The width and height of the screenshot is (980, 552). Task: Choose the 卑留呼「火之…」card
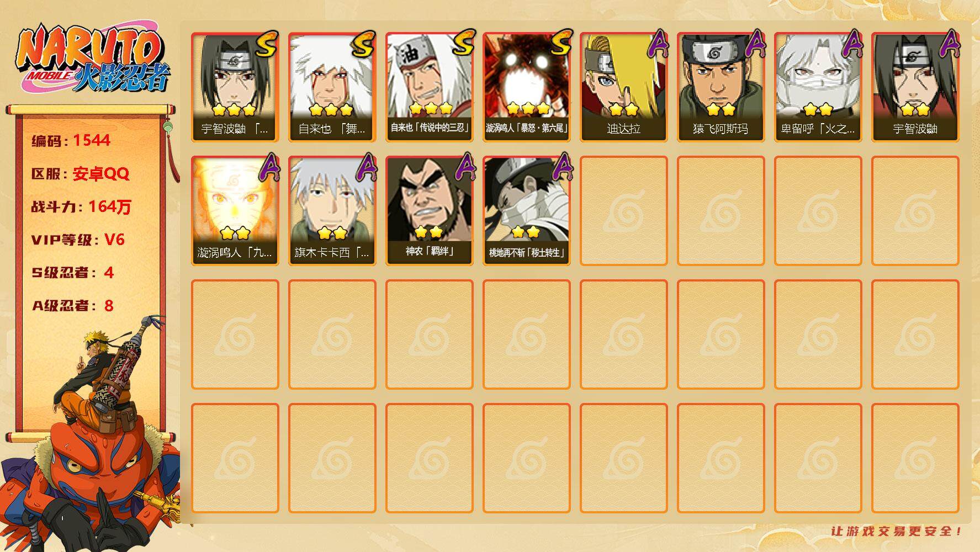coord(818,87)
